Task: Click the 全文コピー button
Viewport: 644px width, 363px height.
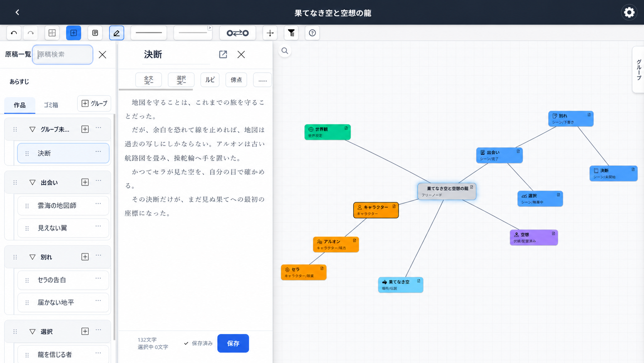Action: pos(148,80)
